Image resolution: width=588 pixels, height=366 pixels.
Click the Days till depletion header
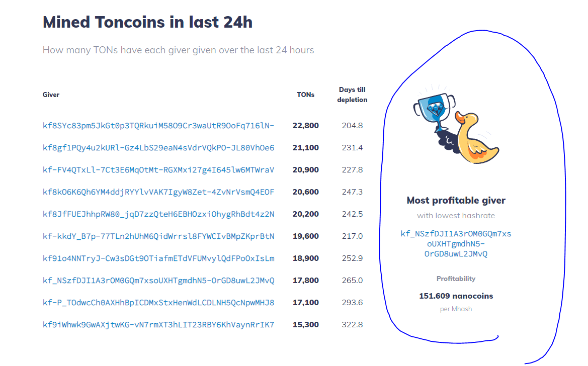[352, 95]
